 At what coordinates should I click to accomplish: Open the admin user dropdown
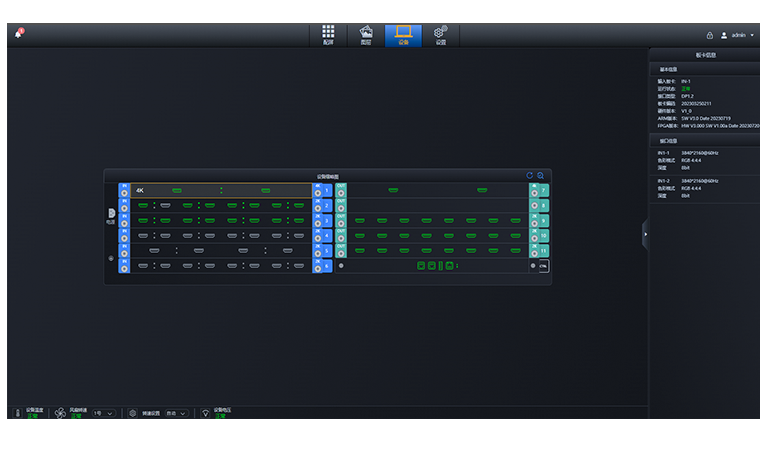pos(739,35)
